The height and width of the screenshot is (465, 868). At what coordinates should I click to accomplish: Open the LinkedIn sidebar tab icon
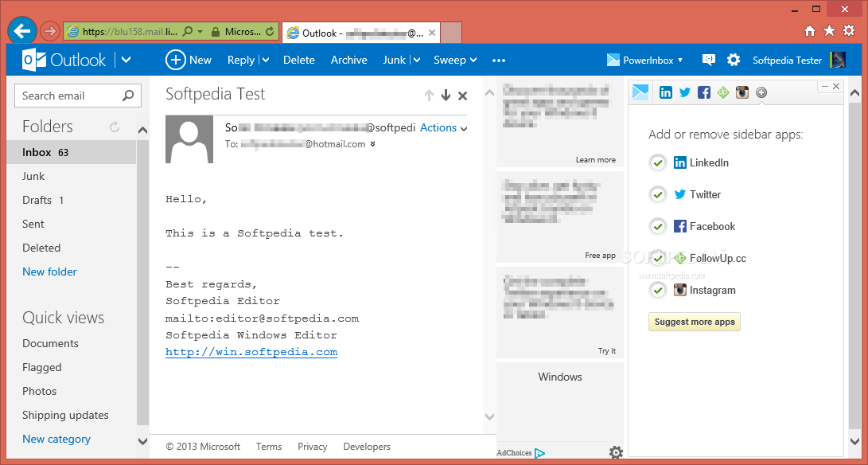pos(666,93)
